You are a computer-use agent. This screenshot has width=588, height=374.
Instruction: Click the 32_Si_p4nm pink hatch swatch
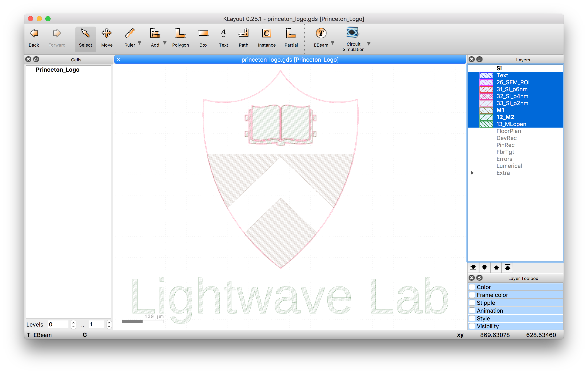(x=486, y=96)
